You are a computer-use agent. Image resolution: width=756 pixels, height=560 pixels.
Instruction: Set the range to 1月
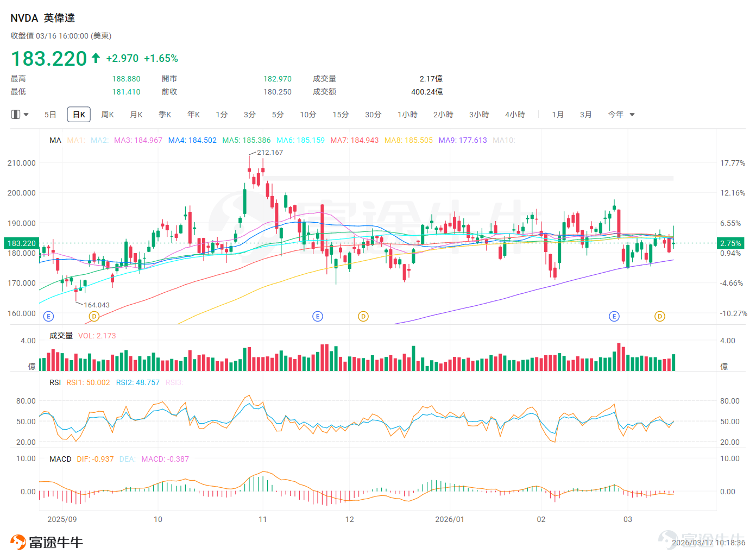tap(558, 115)
